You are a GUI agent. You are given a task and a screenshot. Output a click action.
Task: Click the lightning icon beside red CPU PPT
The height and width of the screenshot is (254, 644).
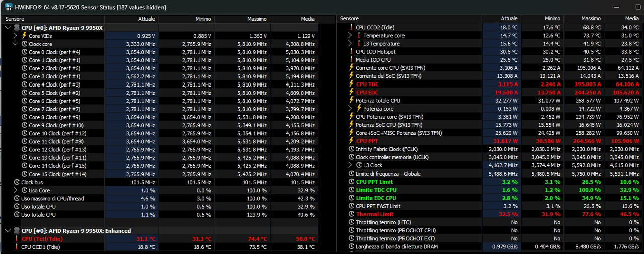(x=351, y=141)
